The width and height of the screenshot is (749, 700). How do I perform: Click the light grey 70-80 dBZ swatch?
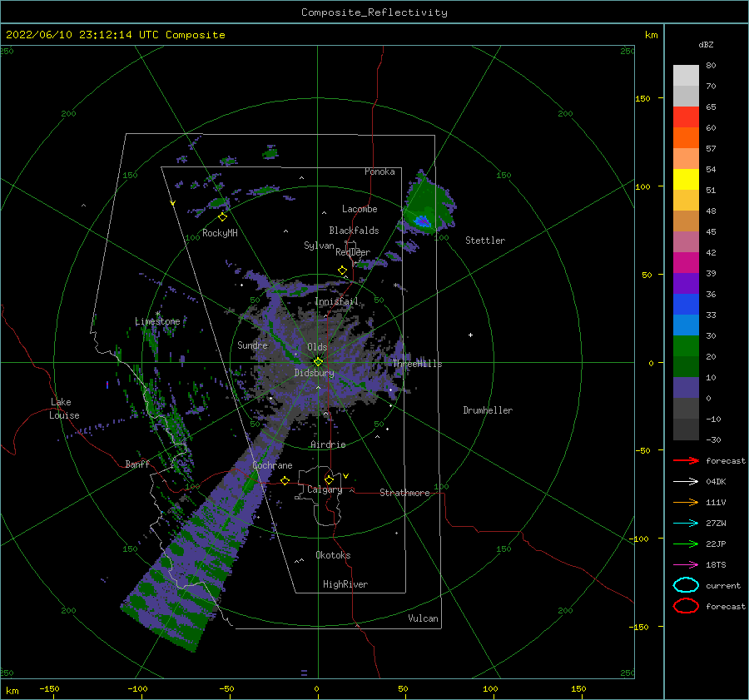686,76
